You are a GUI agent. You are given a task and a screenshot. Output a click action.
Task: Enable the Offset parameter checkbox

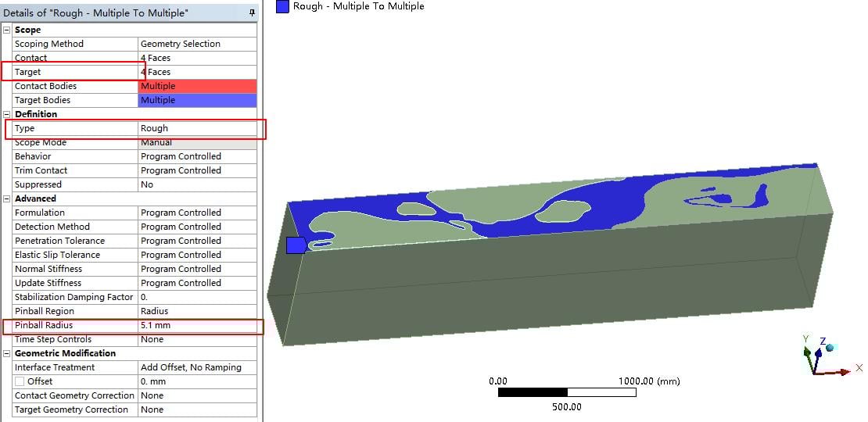tap(20, 381)
